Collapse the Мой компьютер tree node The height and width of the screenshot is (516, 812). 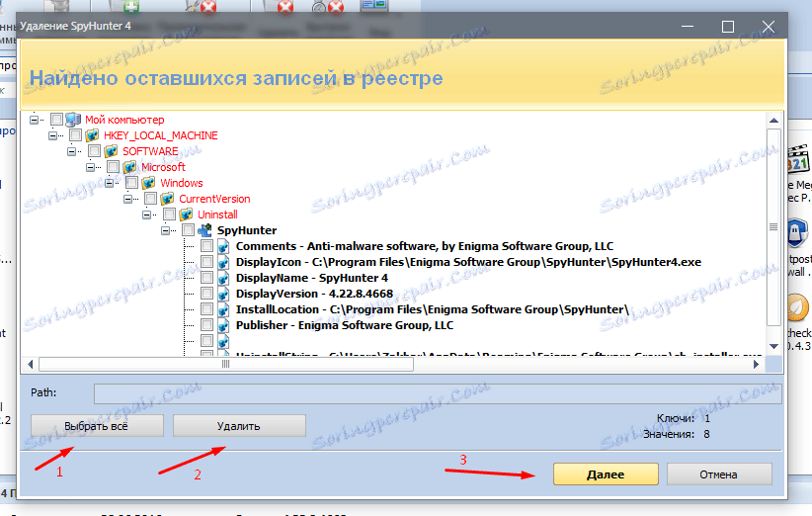[x=34, y=120]
